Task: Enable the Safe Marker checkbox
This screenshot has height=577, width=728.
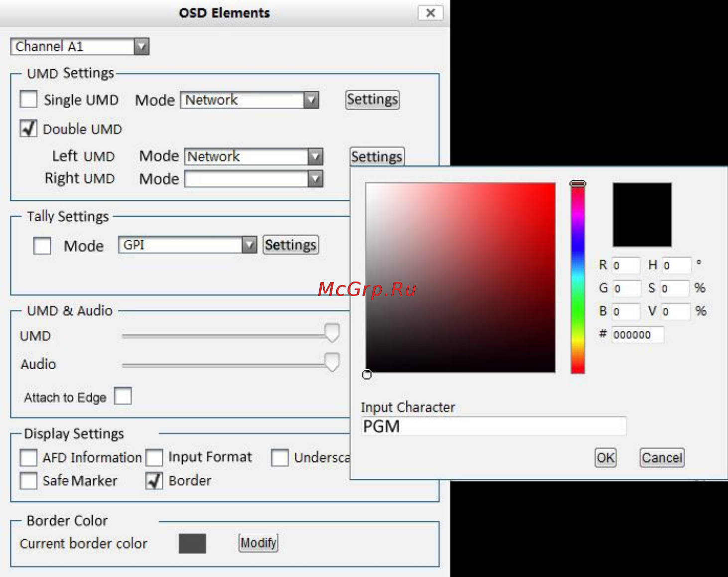Action: click(28, 480)
